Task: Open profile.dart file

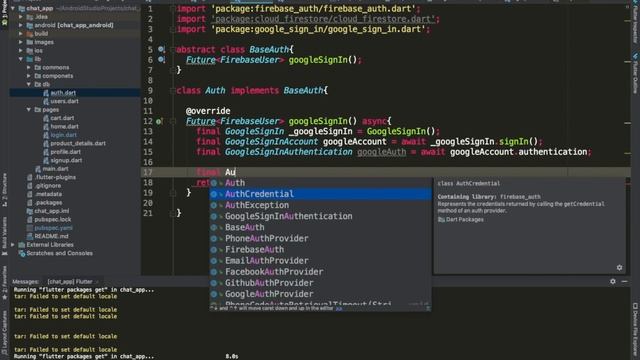Action: click(x=65, y=152)
